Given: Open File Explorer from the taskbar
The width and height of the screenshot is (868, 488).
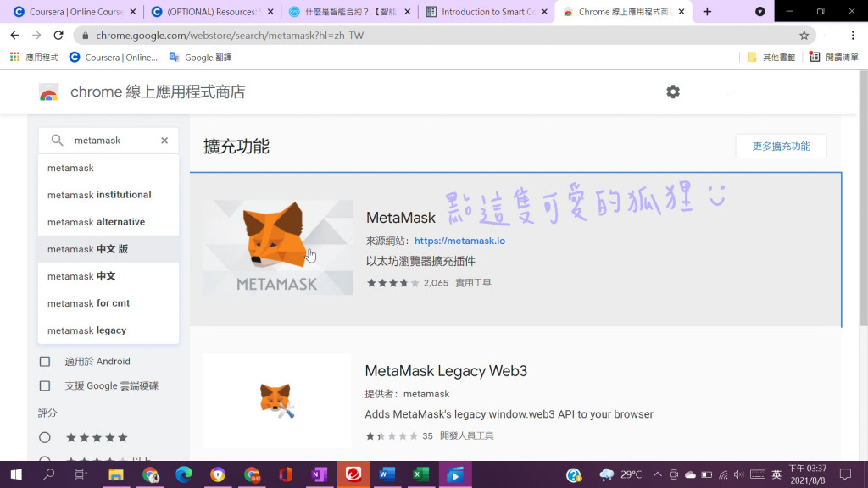Looking at the screenshot, I should (x=115, y=474).
